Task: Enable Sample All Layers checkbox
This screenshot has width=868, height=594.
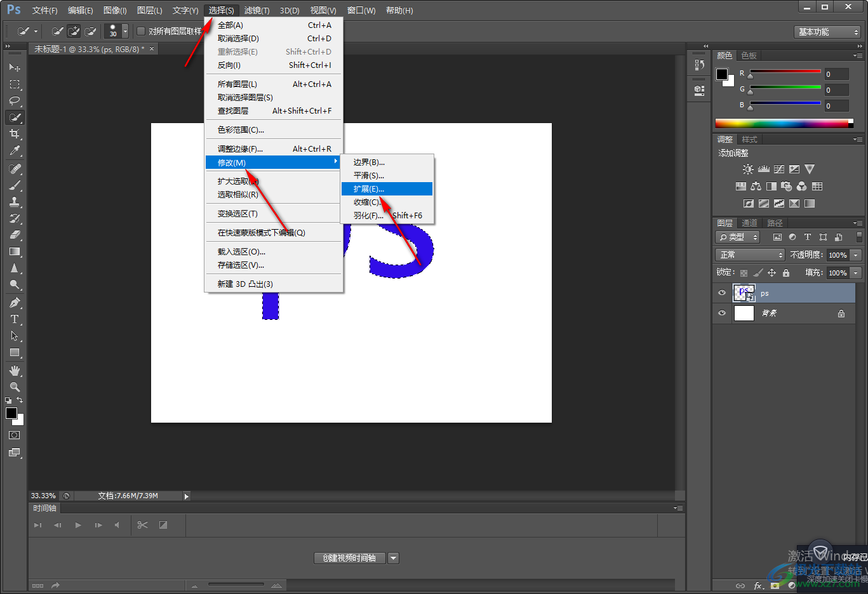Action: tap(141, 31)
